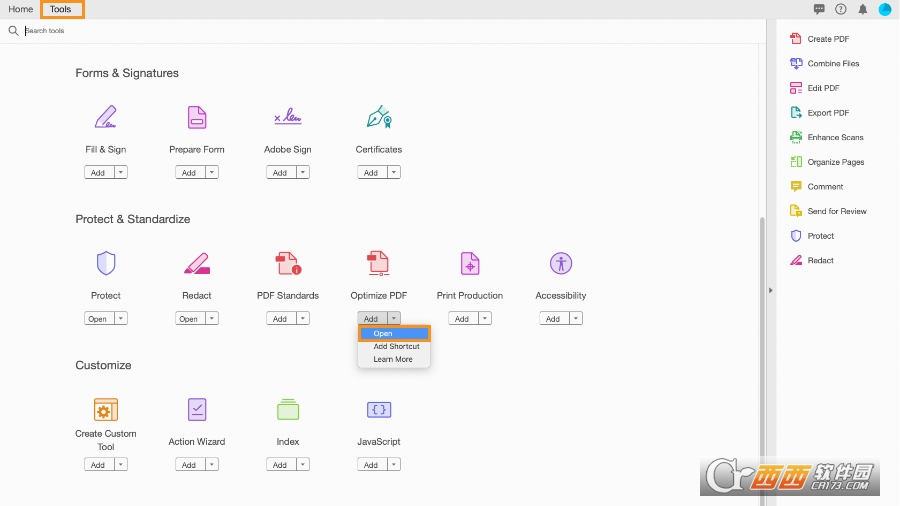Image resolution: width=900 pixels, height=506 pixels.
Task: Click the help question mark icon
Action: 841,9
